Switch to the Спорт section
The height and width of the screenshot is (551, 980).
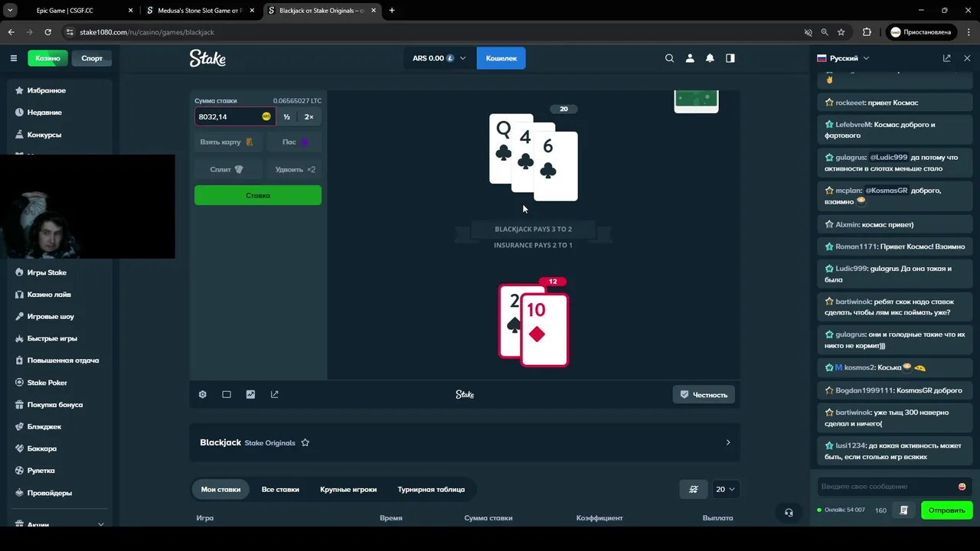click(x=92, y=58)
